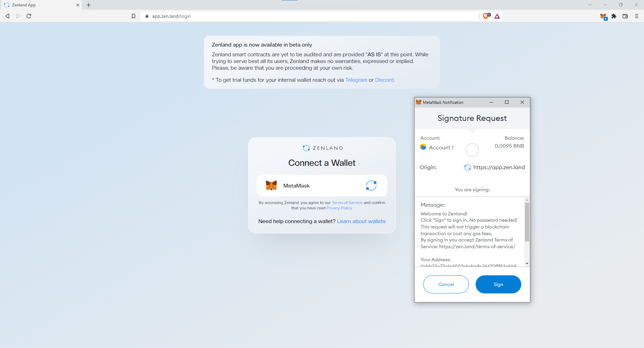The width and height of the screenshot is (644, 348).
Task: Open the browser hamburger menu
Action: [636, 16]
